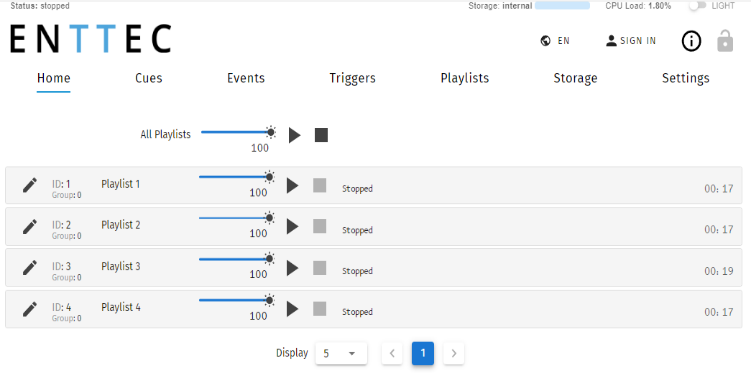Edit Playlist 1 with pencil icon
Image resolution: width=751 pixels, height=388 pixels.
click(30, 185)
